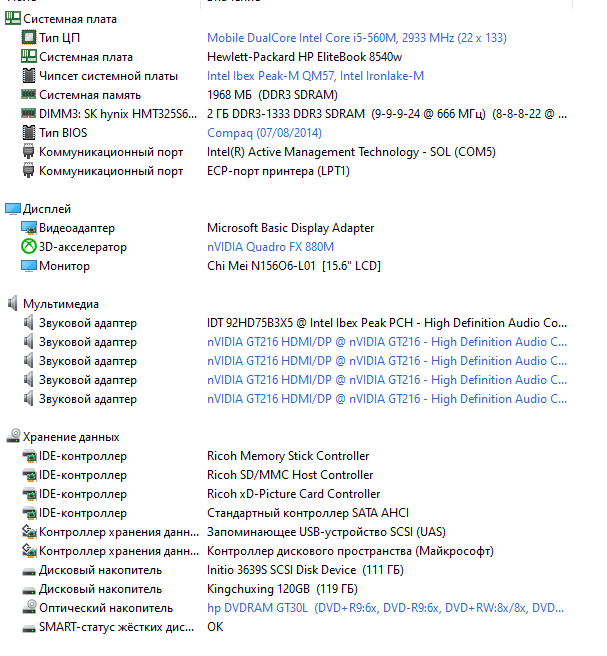Select the Видеоадаптер label
This screenshot has height=656, width=607.
[x=77, y=228]
